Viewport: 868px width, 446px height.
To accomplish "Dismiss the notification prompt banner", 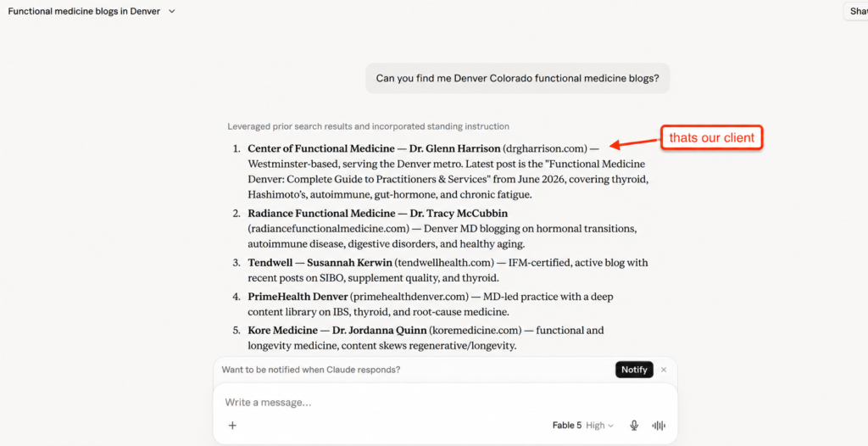I will tap(664, 370).
